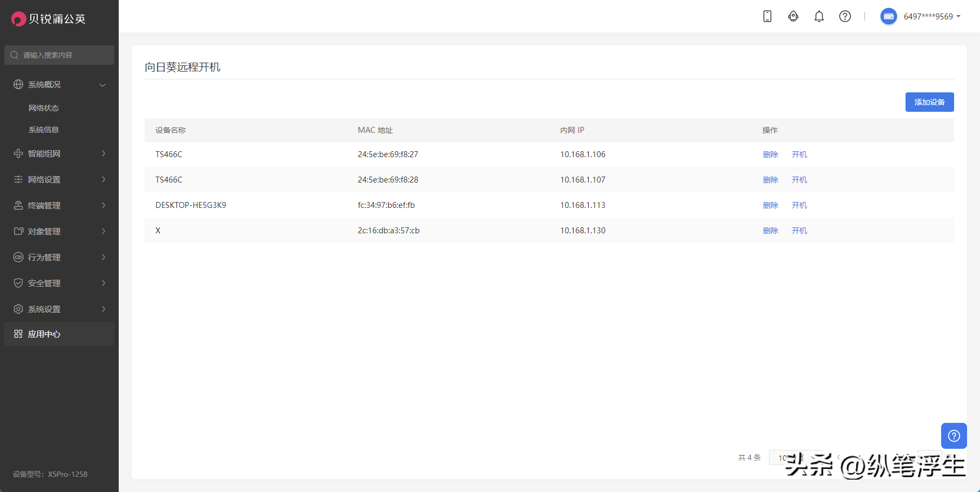Open 系统设置 menu
Viewport: 980px width, 492px height.
pyautogui.click(x=59, y=309)
